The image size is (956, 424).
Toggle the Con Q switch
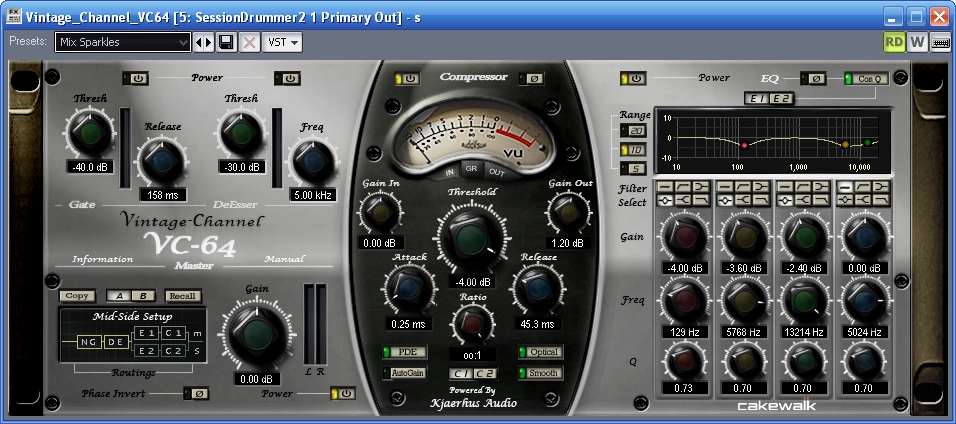point(866,79)
